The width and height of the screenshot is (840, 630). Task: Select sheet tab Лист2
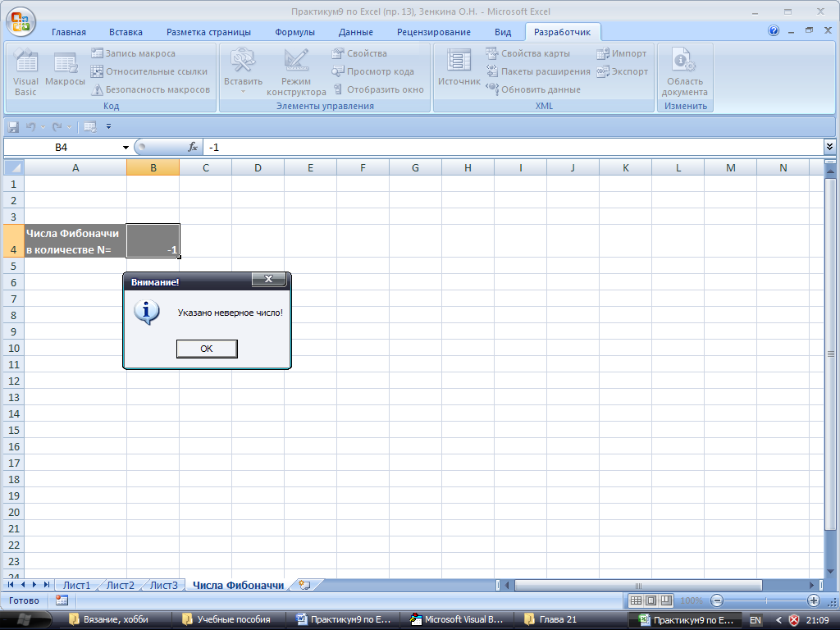click(x=120, y=585)
